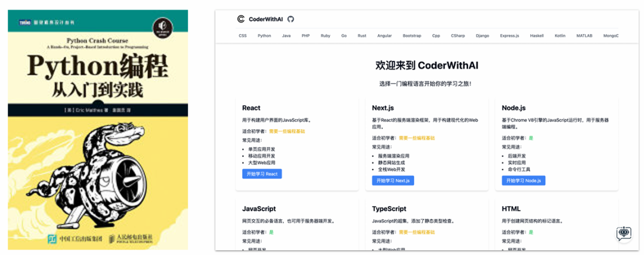This screenshot has height=255, width=644.
Task: Click the 开始学习 Next.js button
Action: coord(393,180)
